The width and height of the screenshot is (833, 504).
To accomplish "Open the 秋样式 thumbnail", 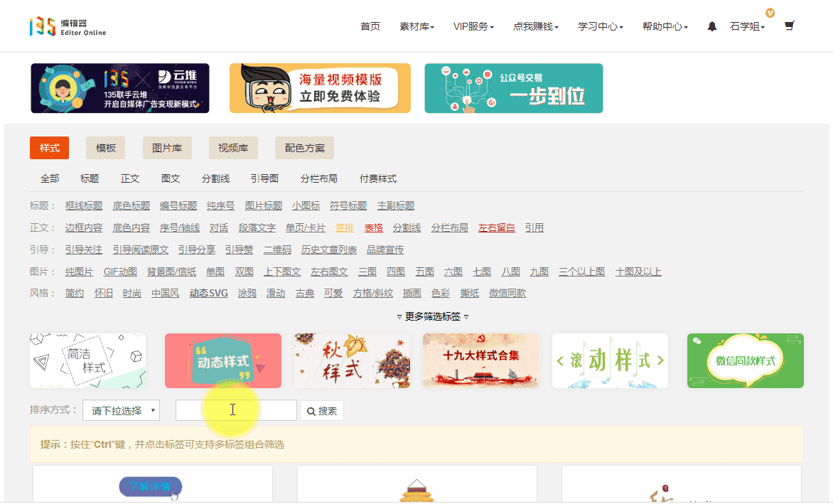I will 352,360.
